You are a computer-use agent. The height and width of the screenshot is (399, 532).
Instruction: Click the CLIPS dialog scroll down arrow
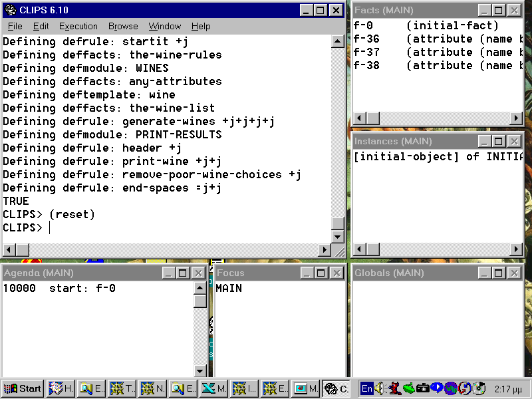pos(338,237)
